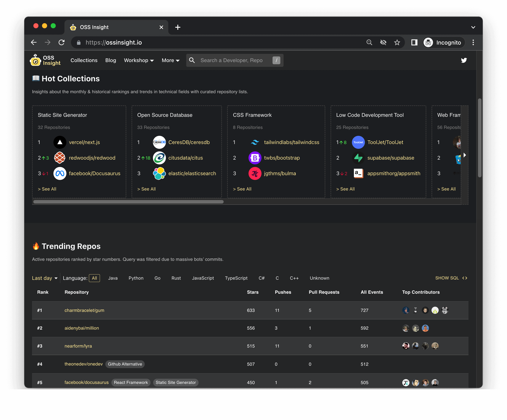Click the supabase green bolt logo
Image resolution: width=507 pixels, height=420 pixels.
point(358,158)
